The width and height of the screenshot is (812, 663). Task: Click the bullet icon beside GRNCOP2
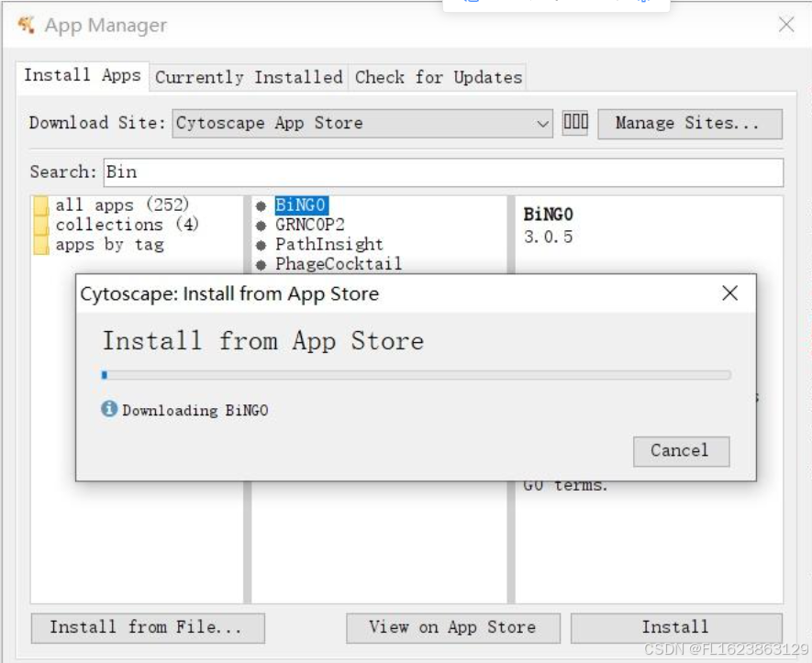261,226
